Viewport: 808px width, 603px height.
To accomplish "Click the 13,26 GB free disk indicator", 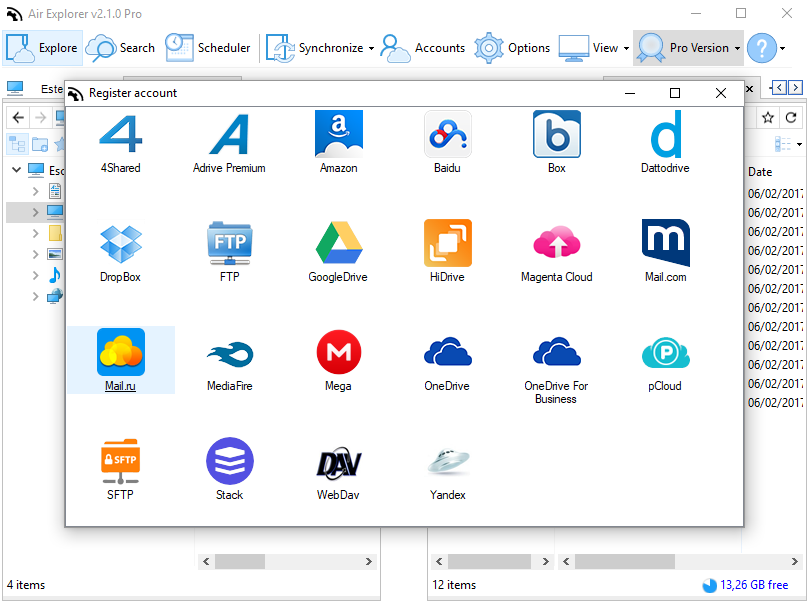I will pyautogui.click(x=745, y=585).
